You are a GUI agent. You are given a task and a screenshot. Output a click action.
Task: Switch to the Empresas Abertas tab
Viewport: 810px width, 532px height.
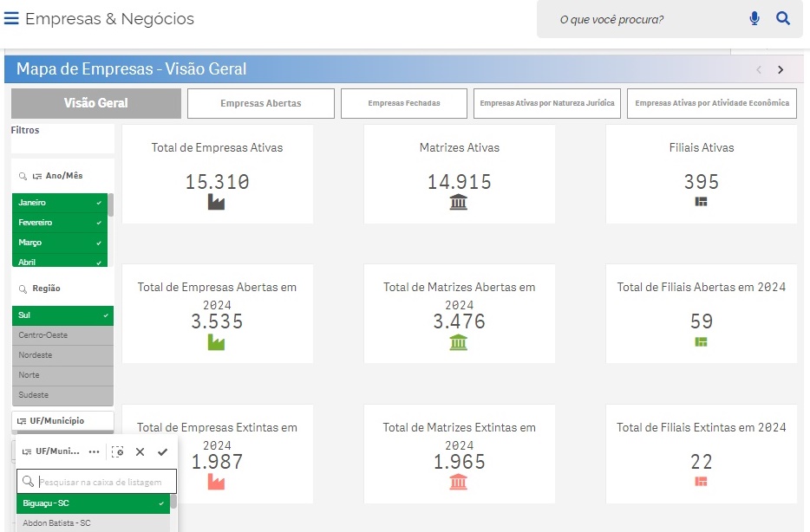point(260,103)
